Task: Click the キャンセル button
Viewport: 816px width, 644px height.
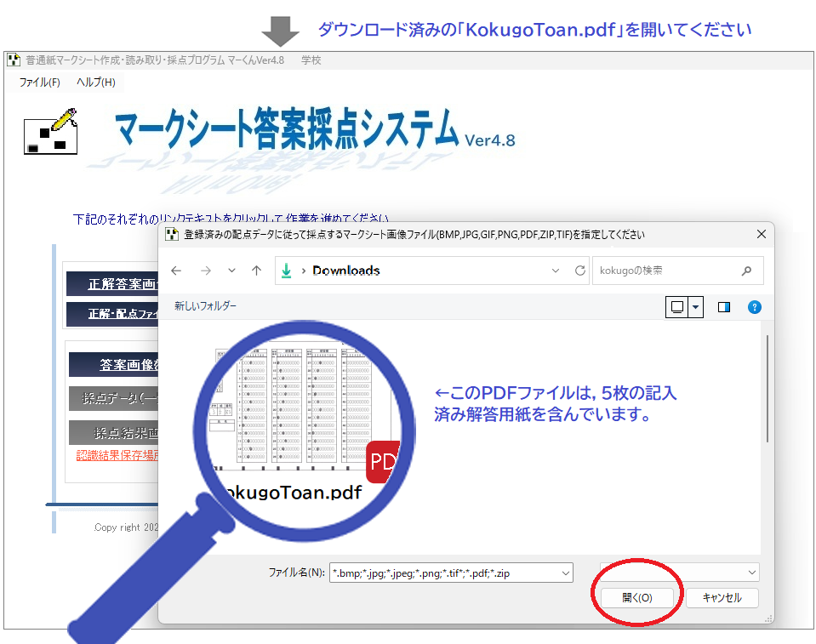Action: (722, 598)
